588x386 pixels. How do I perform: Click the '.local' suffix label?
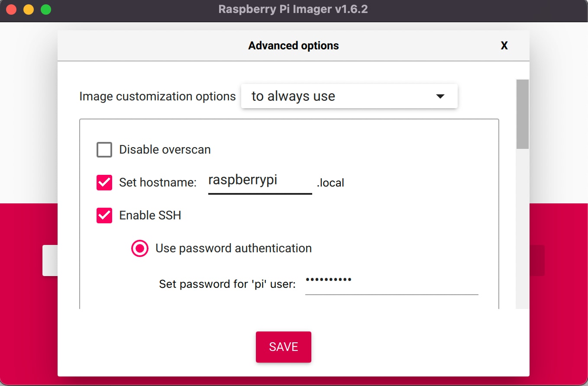click(331, 182)
